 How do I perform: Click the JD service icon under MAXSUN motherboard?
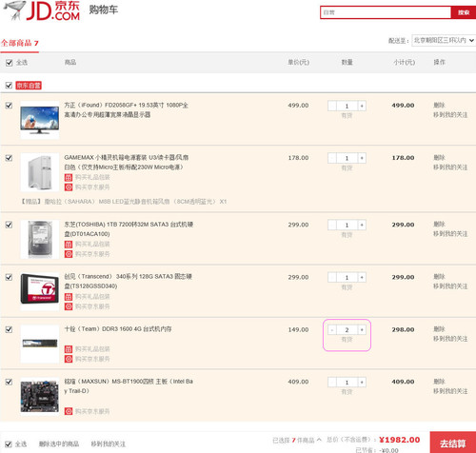69,411
